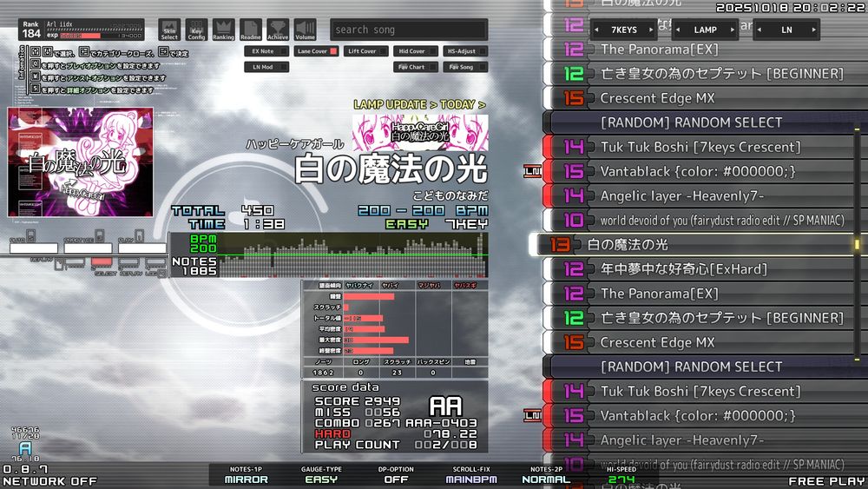Change DP-OPTION OFF setting
868x489 pixels.
pyautogui.click(x=396, y=475)
